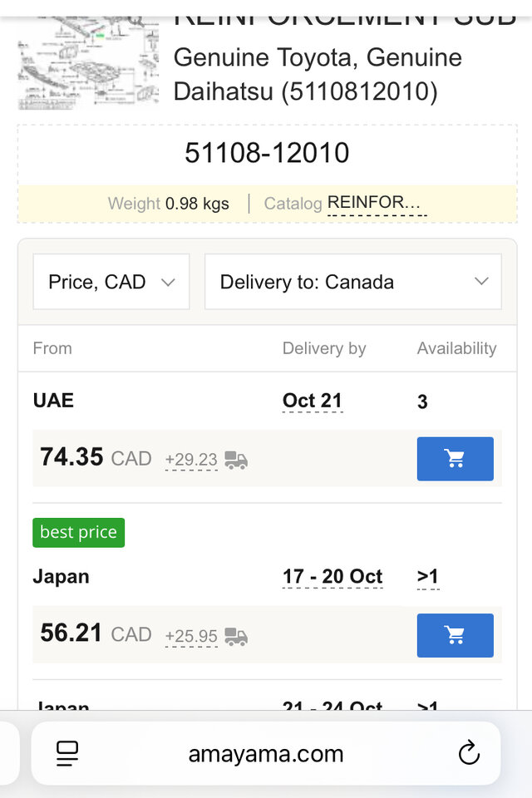Image resolution: width=532 pixels, height=798 pixels.
Task: Click the delivery truck icon for UAE offer
Action: (x=236, y=461)
